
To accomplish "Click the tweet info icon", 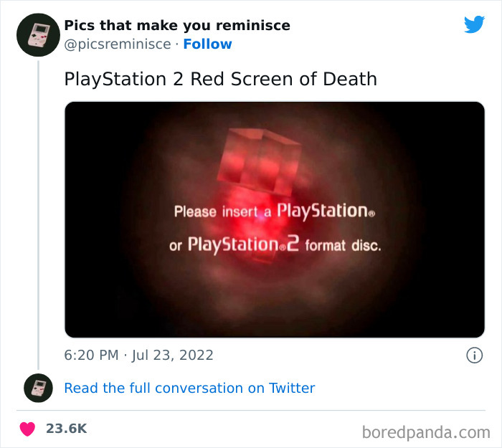I will tap(473, 355).
